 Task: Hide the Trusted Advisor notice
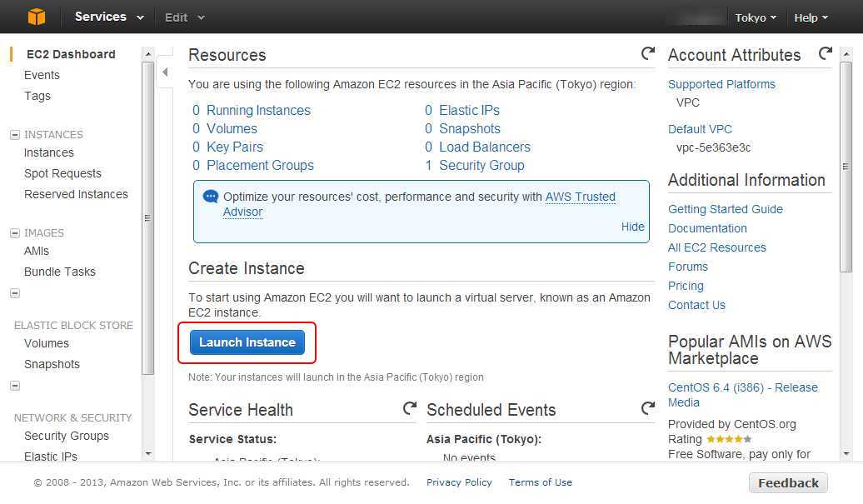coord(632,227)
